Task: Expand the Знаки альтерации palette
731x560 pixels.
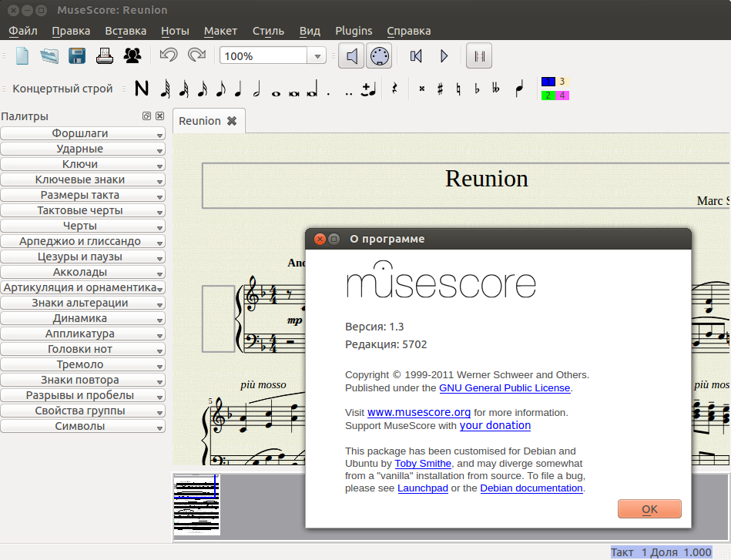Action: tap(83, 303)
